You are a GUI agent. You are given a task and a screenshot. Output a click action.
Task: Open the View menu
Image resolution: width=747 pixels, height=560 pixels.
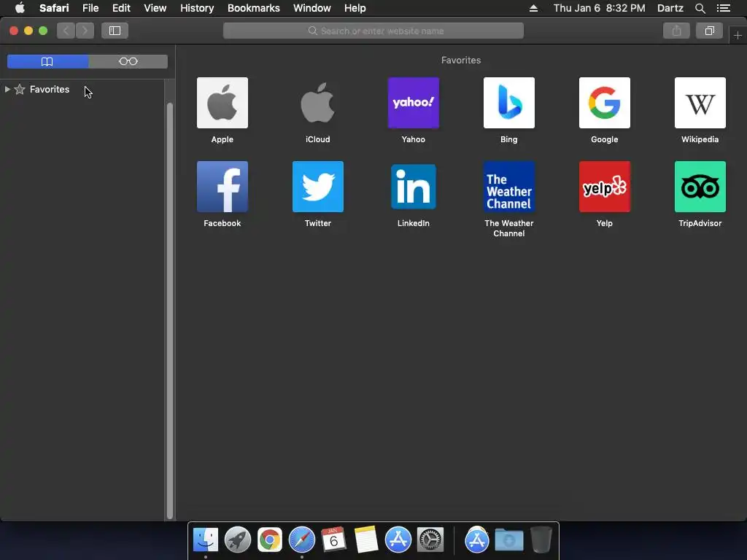(155, 8)
